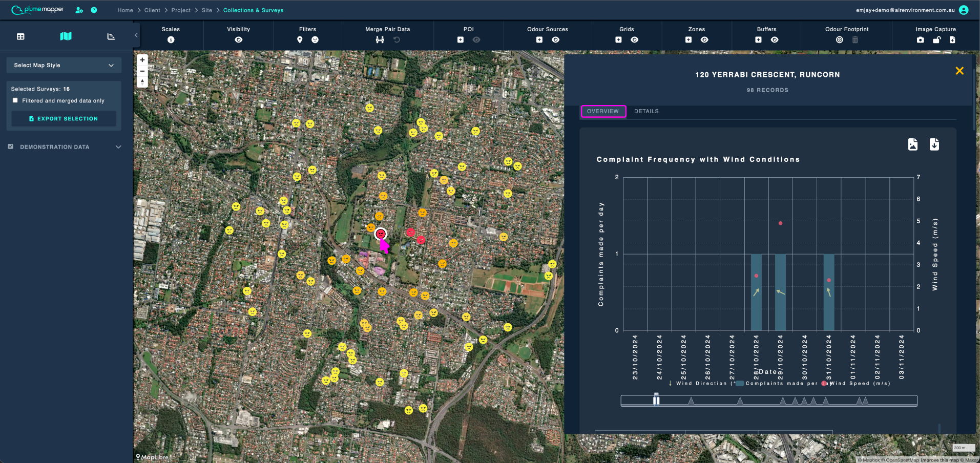Check 'Filtered and merged data only'
Viewport: 980px width, 463px height.
tap(15, 100)
